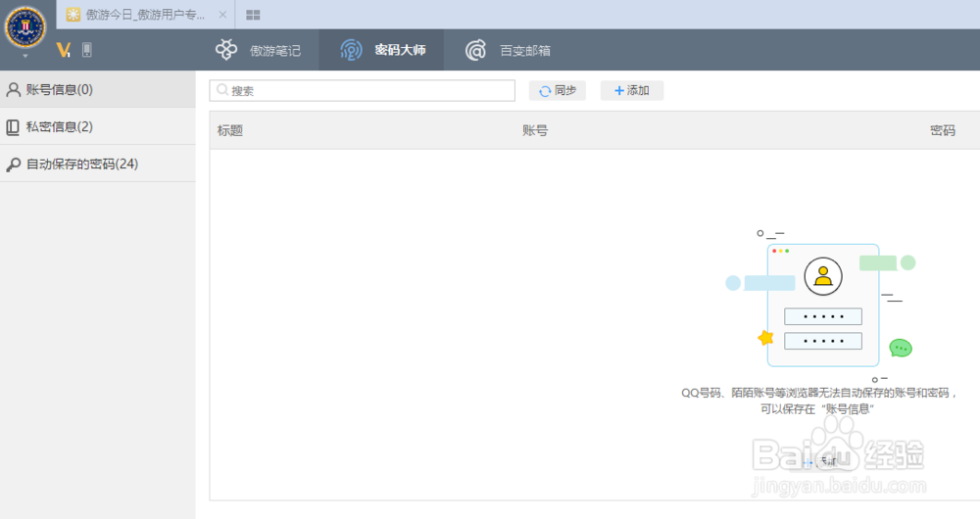Switch to 百变邮箱 tab

coord(508,50)
